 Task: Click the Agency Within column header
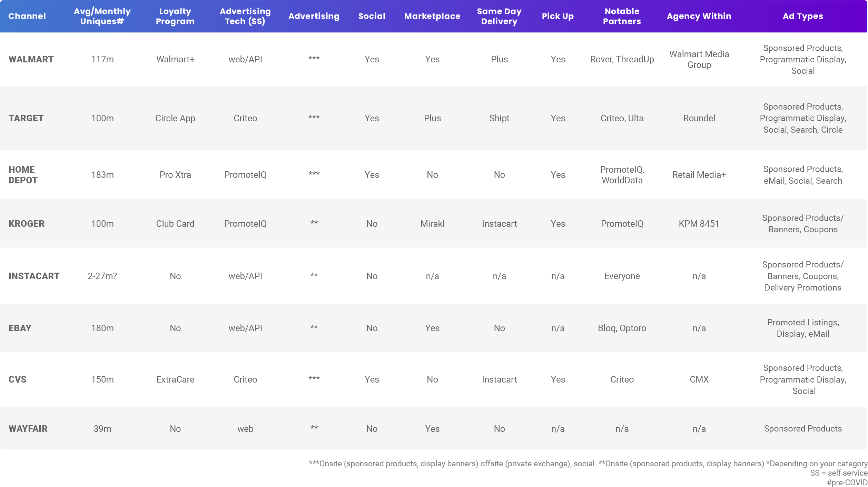[699, 16]
